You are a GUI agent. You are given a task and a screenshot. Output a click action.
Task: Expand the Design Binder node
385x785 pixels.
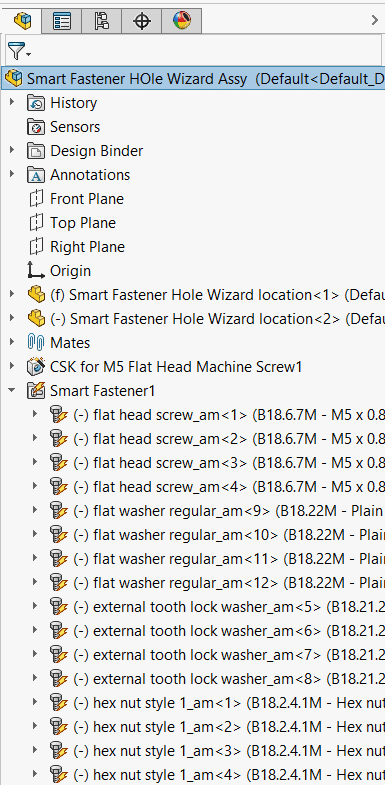point(13,150)
